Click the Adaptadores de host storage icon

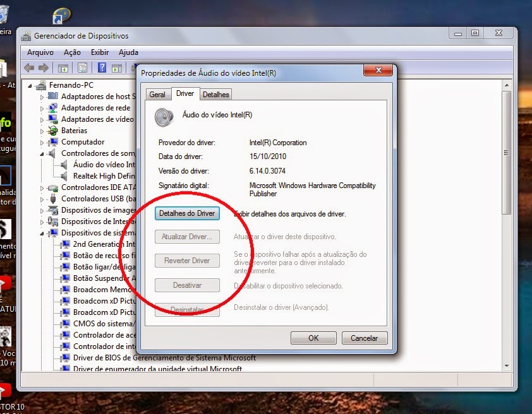pos(52,96)
